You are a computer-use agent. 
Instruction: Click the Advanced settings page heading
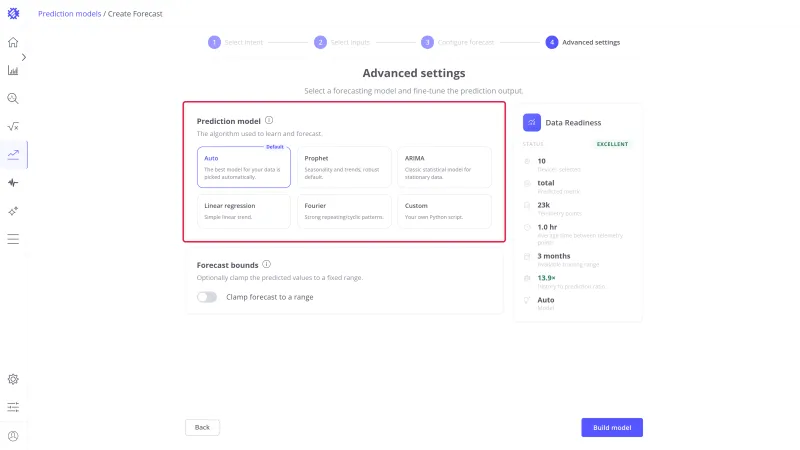[414, 73]
